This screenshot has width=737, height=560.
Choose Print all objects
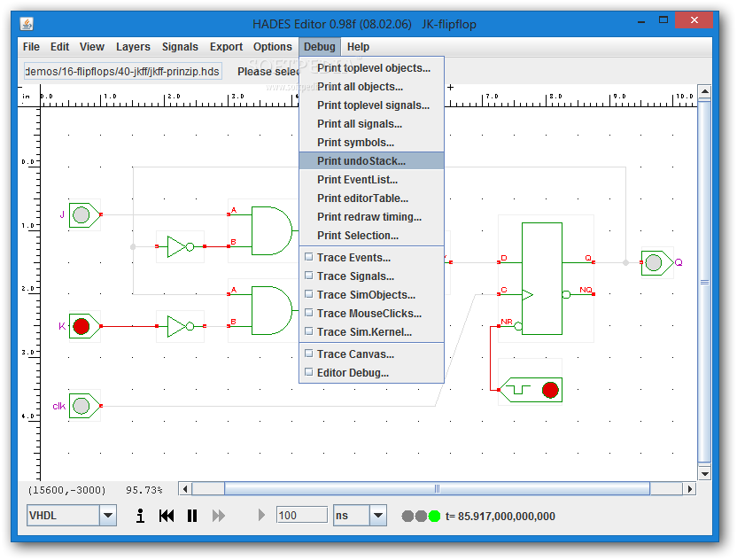point(371,87)
